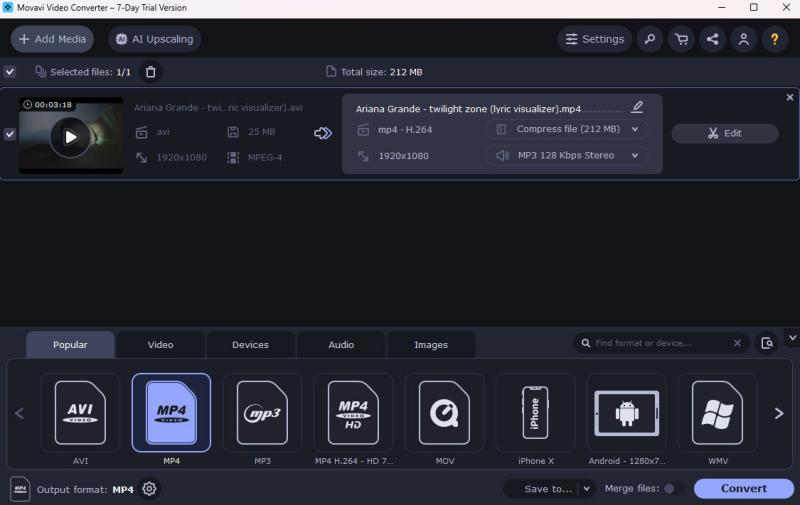Click the Add Media button
This screenshot has height=505, width=800.
pyautogui.click(x=52, y=39)
